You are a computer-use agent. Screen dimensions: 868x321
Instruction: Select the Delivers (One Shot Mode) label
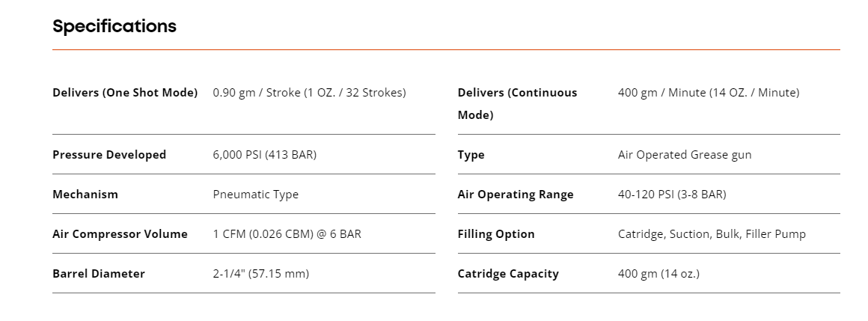tap(125, 93)
